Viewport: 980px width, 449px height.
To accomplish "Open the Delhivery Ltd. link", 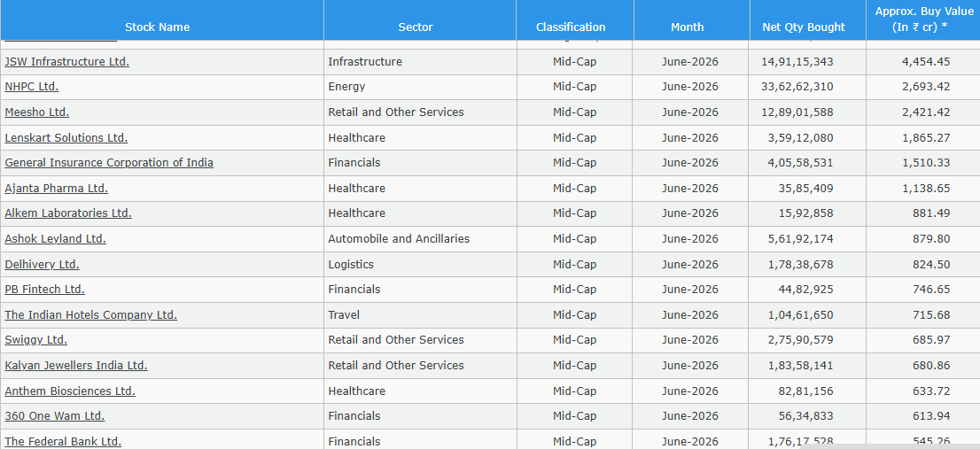I will coord(42,265).
